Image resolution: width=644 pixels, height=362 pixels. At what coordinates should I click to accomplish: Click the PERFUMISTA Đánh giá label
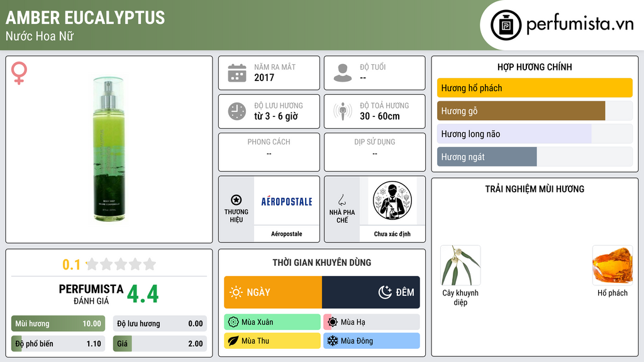coord(91,294)
